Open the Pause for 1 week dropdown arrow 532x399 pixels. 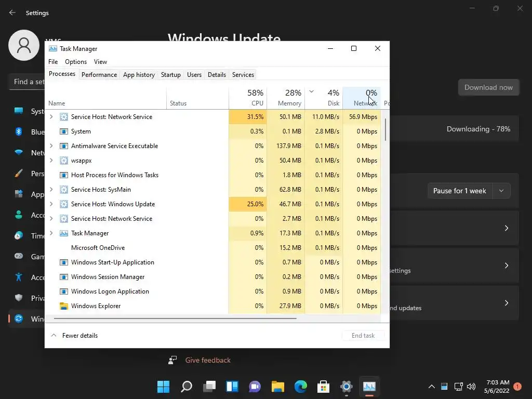coord(501,191)
